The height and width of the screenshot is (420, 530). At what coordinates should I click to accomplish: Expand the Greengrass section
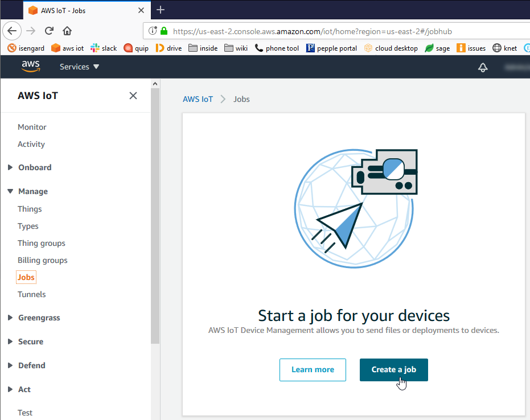coord(34,318)
